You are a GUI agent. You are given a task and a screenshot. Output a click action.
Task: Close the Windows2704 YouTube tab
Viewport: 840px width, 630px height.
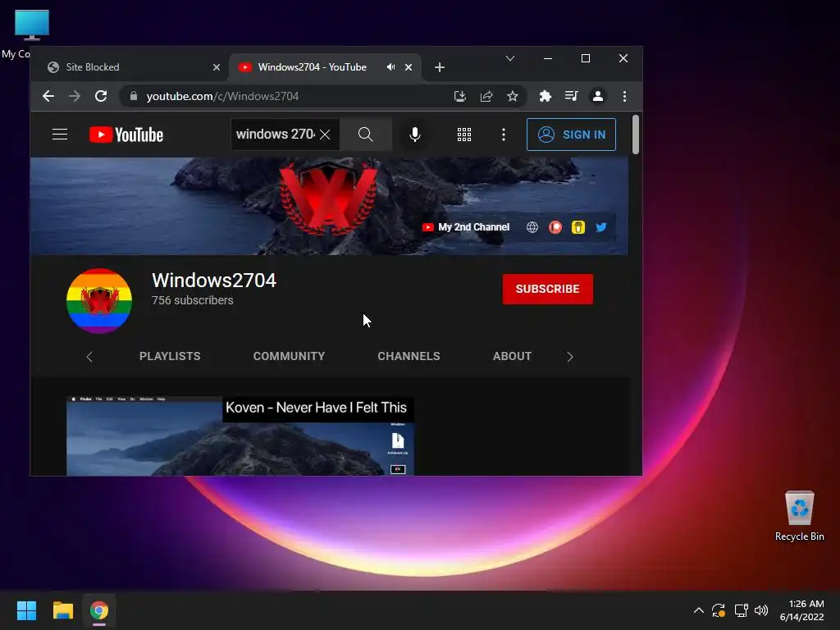pos(409,67)
